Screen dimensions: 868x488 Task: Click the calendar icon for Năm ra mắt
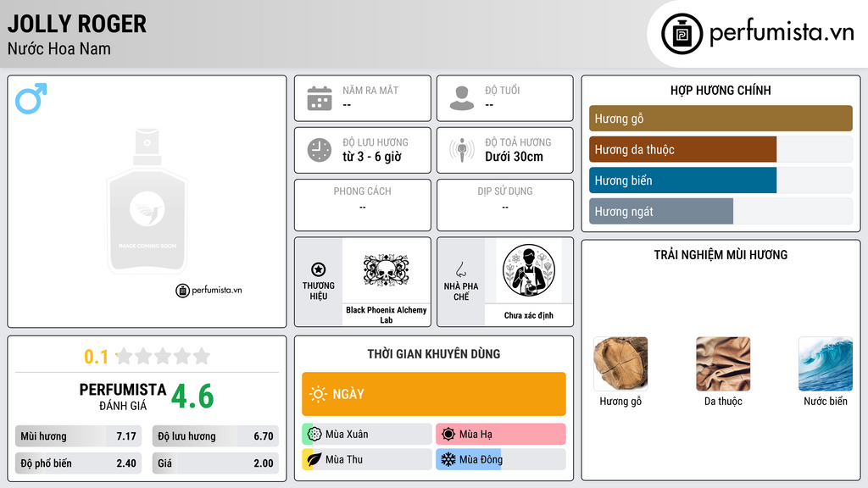pos(320,98)
